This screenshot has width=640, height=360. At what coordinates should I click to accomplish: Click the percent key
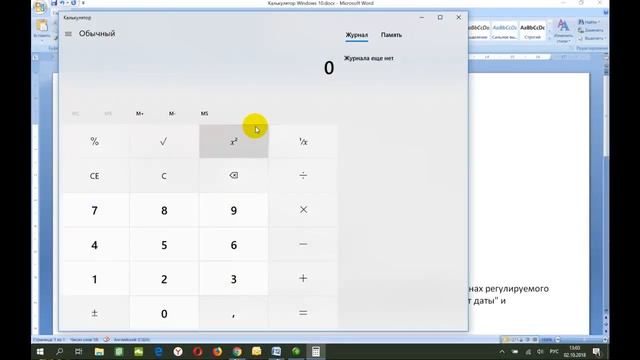[x=95, y=141]
